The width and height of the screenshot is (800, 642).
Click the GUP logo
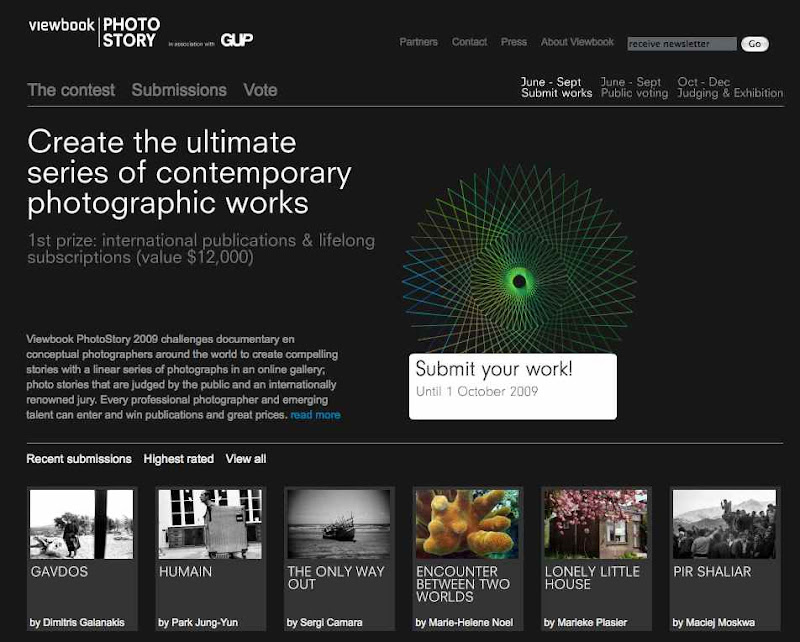237,40
